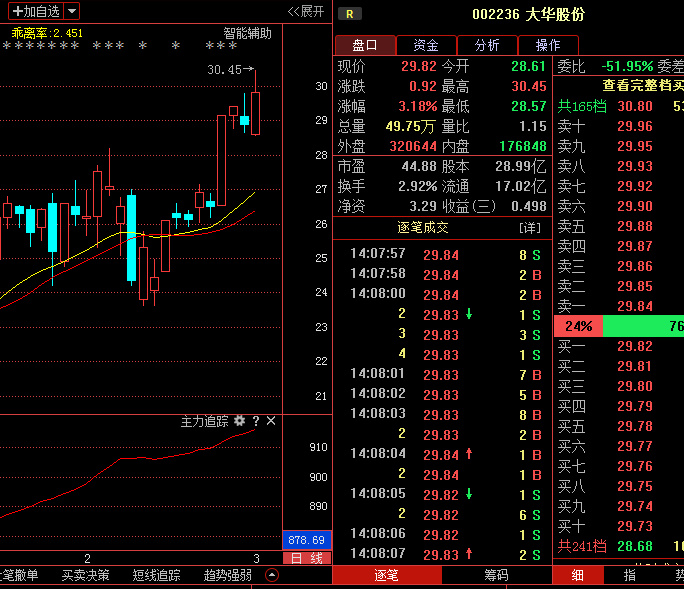Select the 盘口 tab
Viewport: 684px width, 589px height.
365,45
